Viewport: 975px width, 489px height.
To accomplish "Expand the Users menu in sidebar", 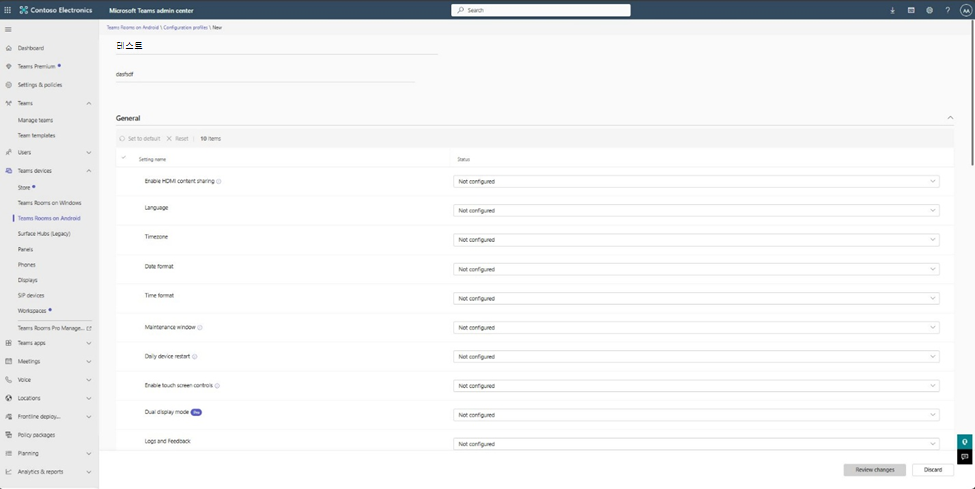I will point(89,152).
